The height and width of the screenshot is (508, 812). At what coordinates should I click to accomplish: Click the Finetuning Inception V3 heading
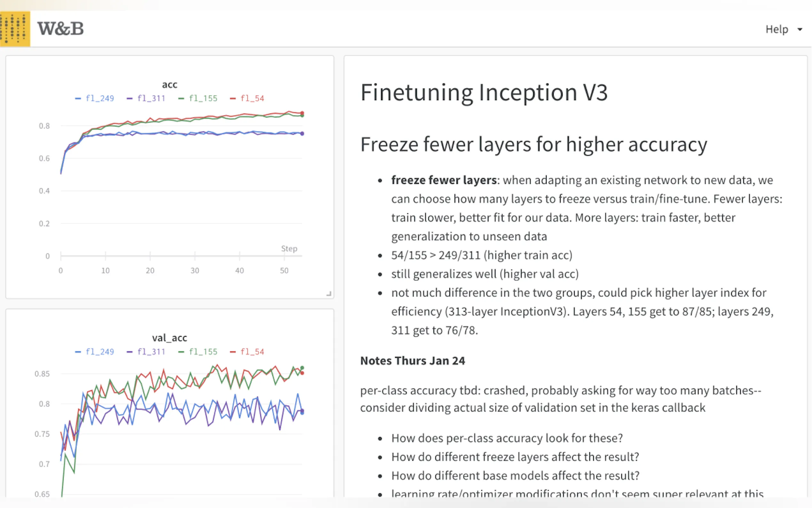[x=484, y=92]
